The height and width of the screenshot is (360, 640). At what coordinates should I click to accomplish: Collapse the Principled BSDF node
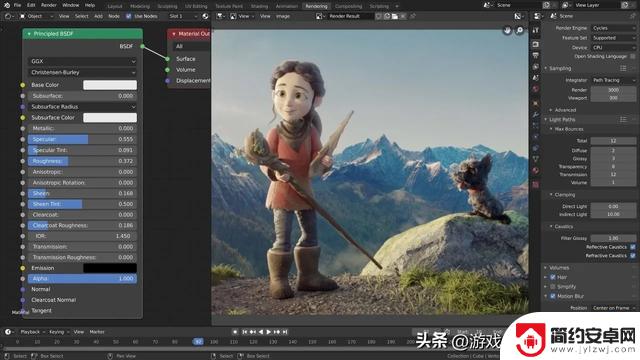[29, 33]
